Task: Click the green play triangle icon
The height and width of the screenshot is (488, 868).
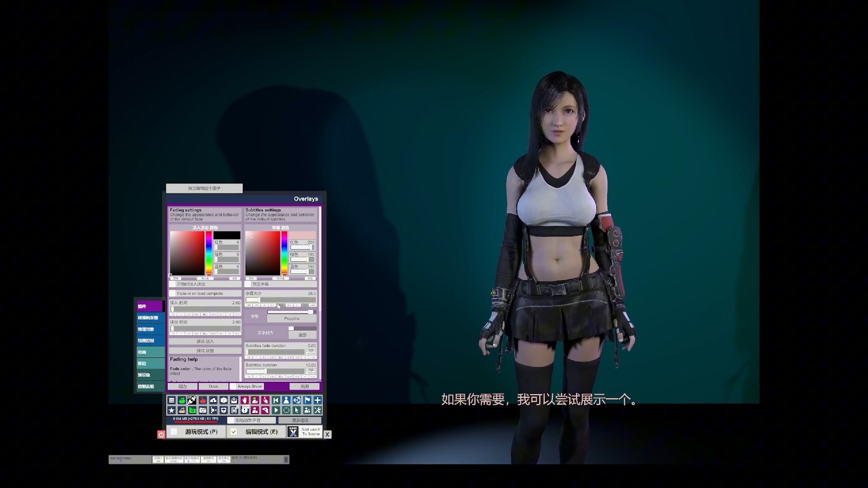Action: pos(276,410)
